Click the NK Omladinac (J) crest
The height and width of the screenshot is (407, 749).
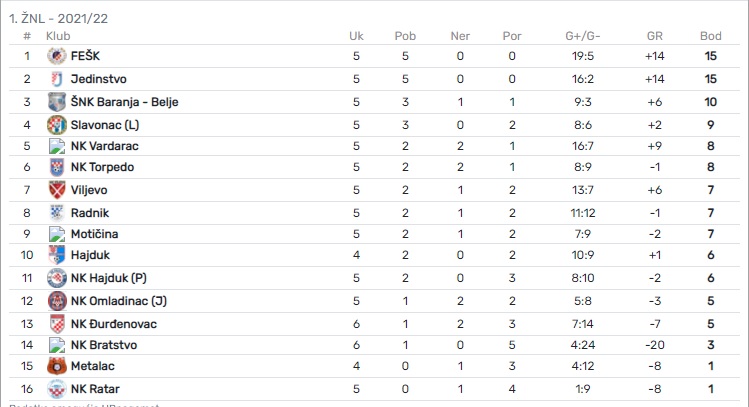[56, 300]
